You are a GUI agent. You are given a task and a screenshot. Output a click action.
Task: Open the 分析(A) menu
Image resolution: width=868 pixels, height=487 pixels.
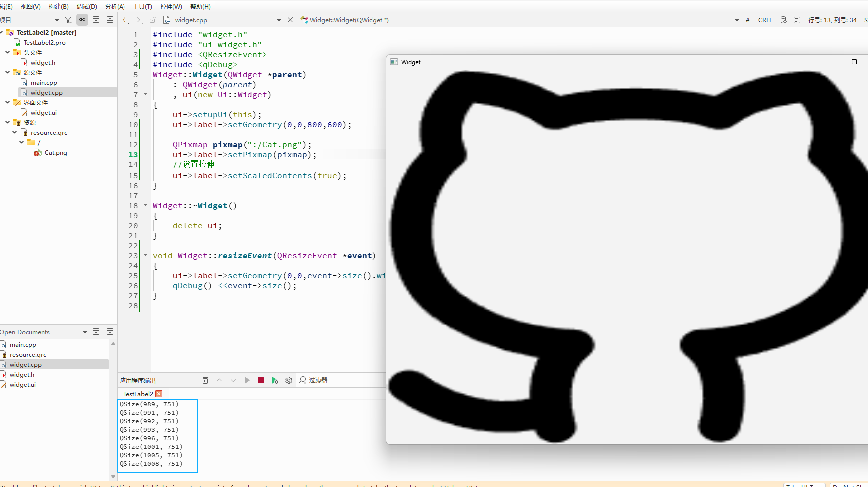point(115,6)
